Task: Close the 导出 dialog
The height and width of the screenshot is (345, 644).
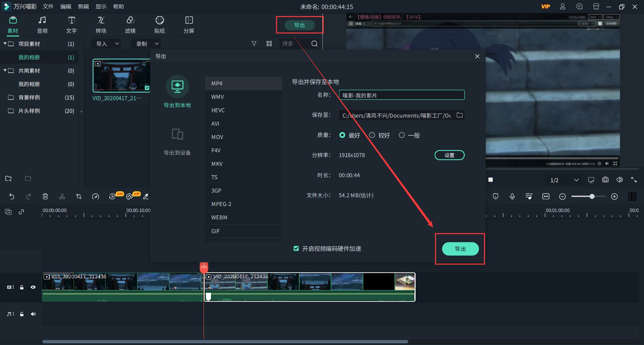Action: point(477,56)
